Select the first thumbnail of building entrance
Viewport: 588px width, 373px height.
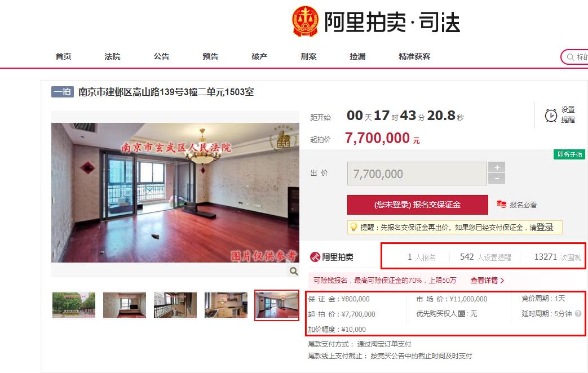click(x=73, y=305)
